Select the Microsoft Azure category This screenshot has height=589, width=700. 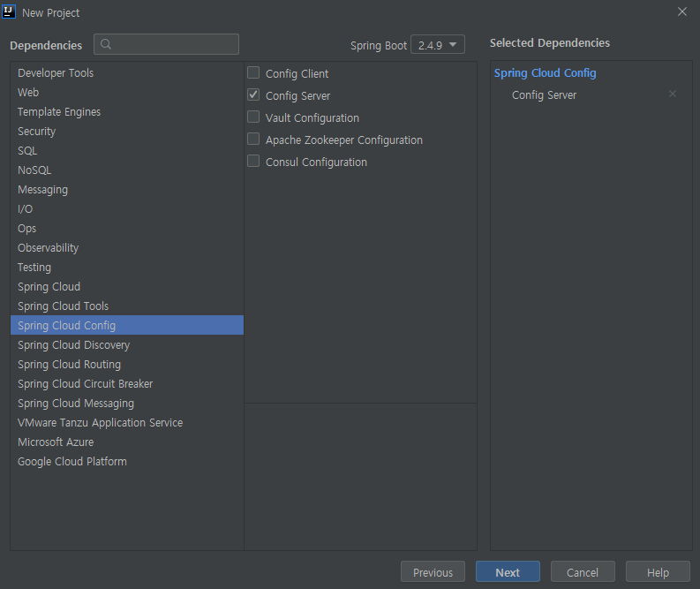pyautogui.click(x=127, y=442)
